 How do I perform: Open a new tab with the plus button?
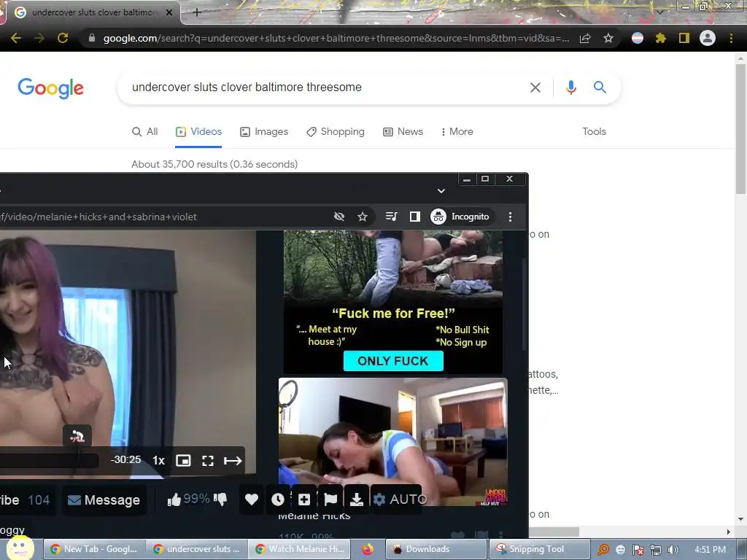[197, 12]
